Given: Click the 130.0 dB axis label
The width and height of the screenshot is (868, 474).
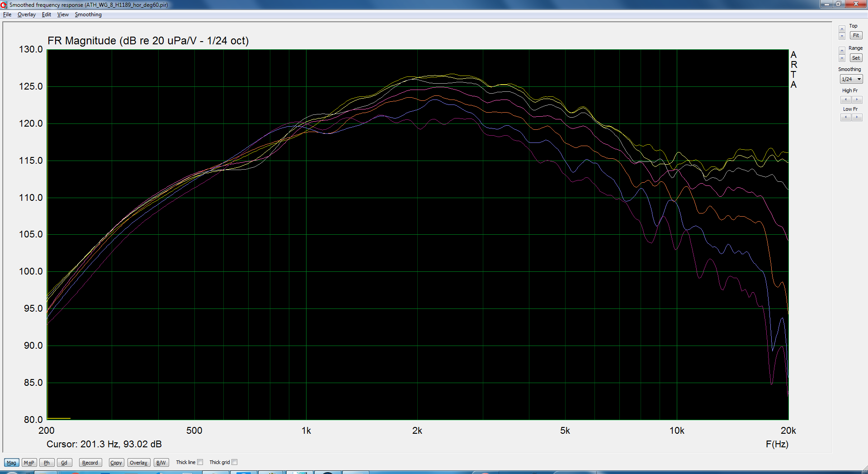Looking at the screenshot, I should click(x=31, y=49).
